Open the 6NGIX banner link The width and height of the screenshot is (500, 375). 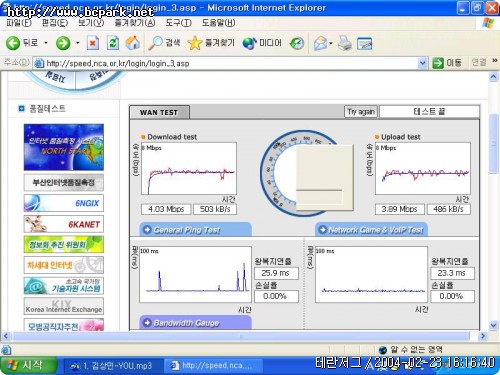click(64, 203)
